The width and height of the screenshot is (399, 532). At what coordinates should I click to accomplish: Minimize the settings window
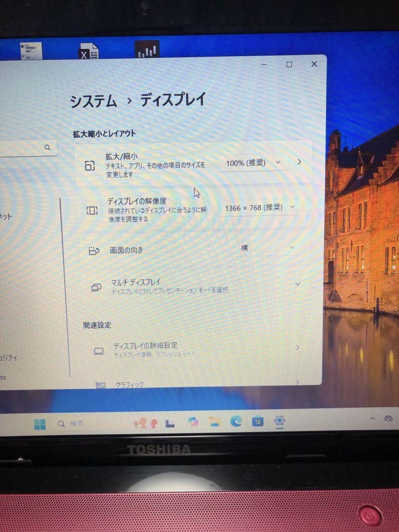[265, 65]
